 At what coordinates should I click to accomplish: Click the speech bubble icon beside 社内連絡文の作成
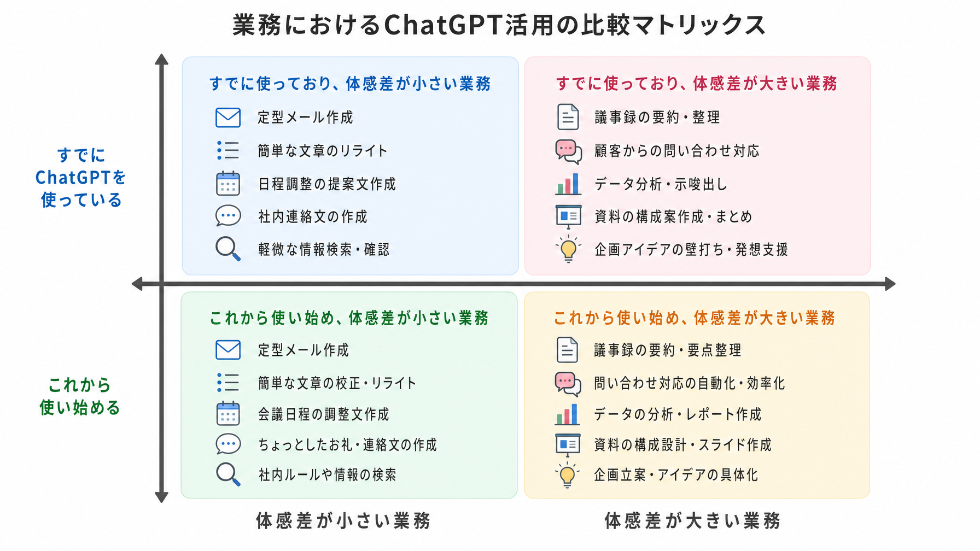[x=228, y=216]
